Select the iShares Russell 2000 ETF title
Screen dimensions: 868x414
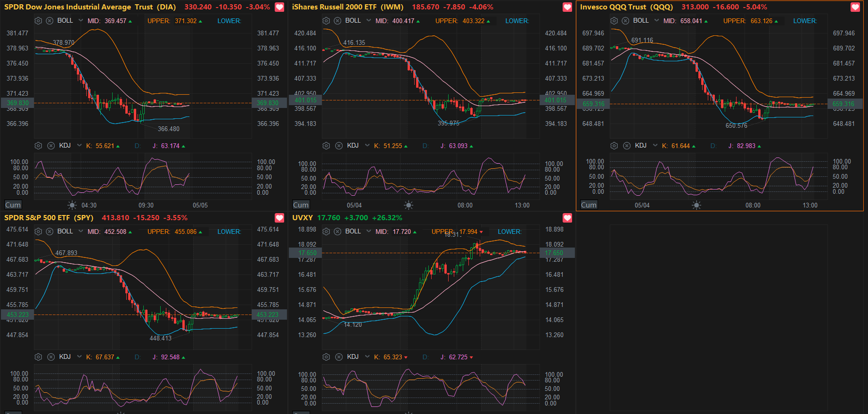coord(348,7)
